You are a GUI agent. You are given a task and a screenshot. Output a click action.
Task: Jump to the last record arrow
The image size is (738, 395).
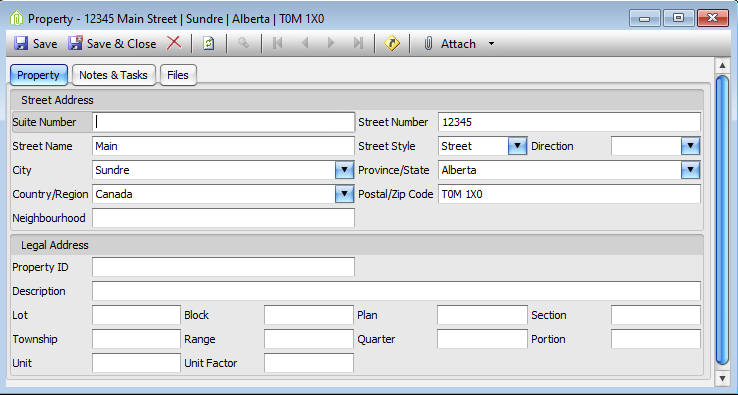click(358, 43)
